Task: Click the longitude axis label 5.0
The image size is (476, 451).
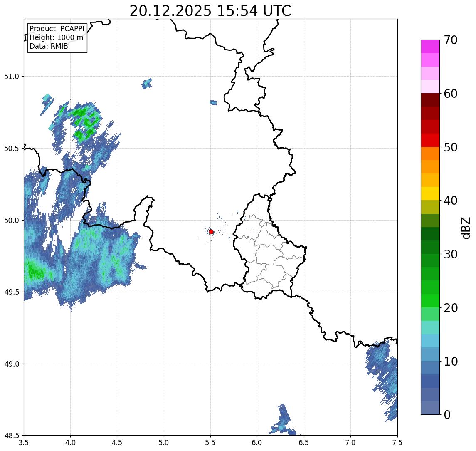Action: point(164,443)
